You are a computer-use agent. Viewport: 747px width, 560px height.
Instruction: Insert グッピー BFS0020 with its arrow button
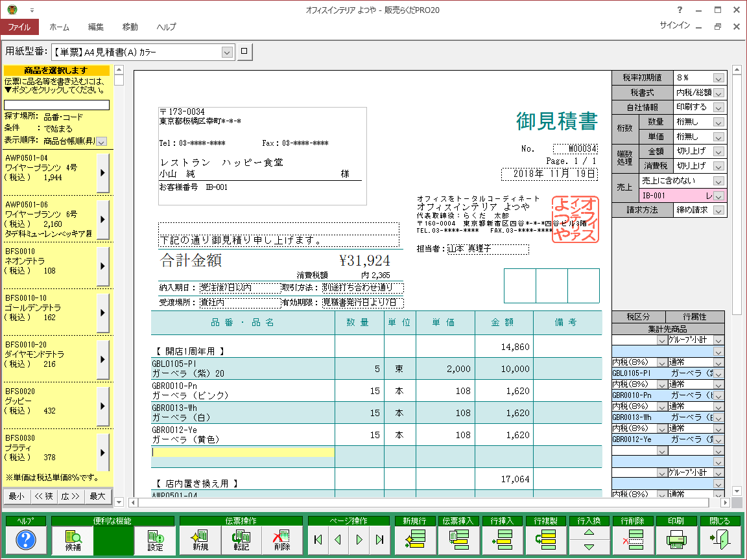102,406
